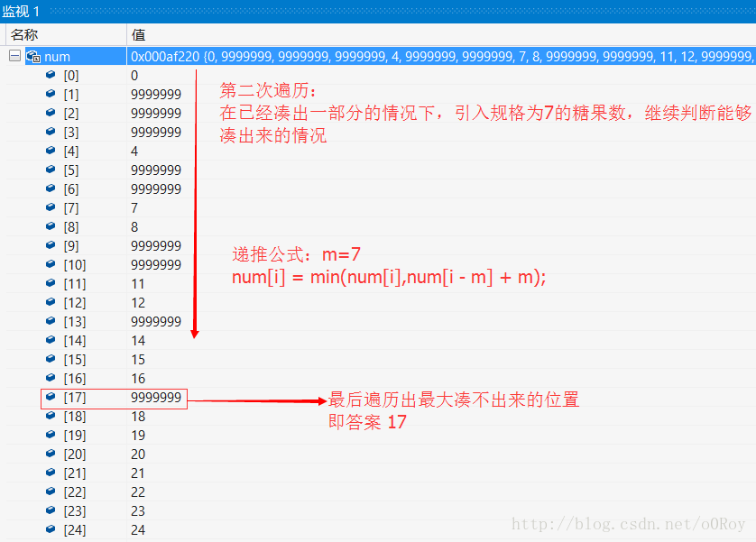The width and height of the screenshot is (756, 542).
Task: Select the [4] row name
Action: point(71,152)
